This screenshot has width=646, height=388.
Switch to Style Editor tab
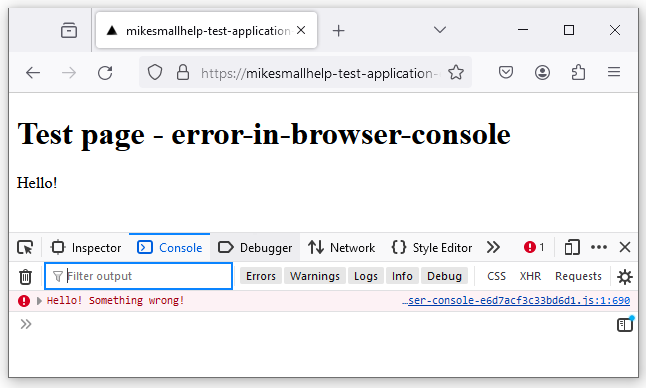[431, 248]
